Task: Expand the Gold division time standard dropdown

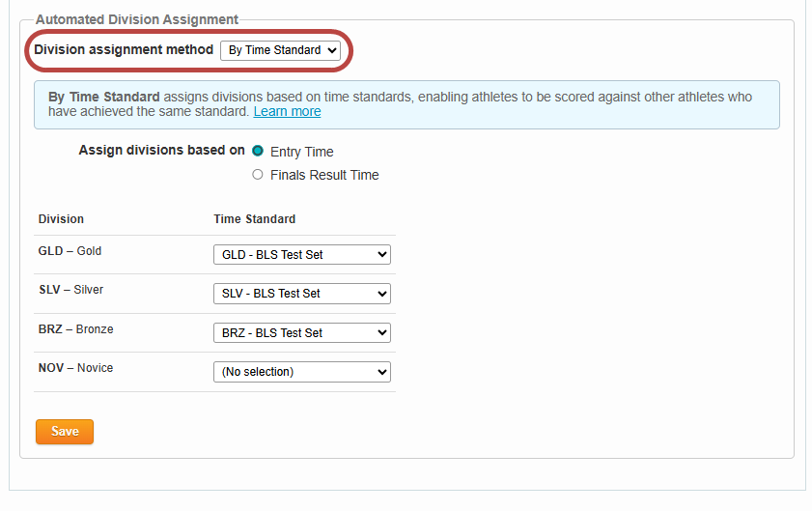Action: (x=301, y=255)
